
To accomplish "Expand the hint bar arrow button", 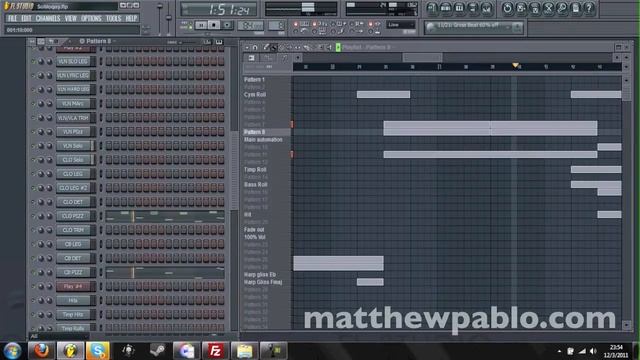I will (517, 27).
